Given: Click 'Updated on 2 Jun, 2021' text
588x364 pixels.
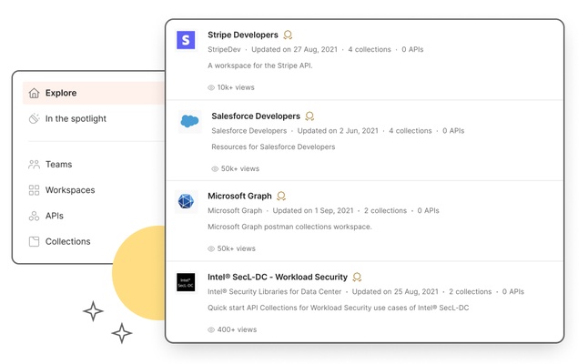Looking at the screenshot, I should pyautogui.click(x=338, y=131).
